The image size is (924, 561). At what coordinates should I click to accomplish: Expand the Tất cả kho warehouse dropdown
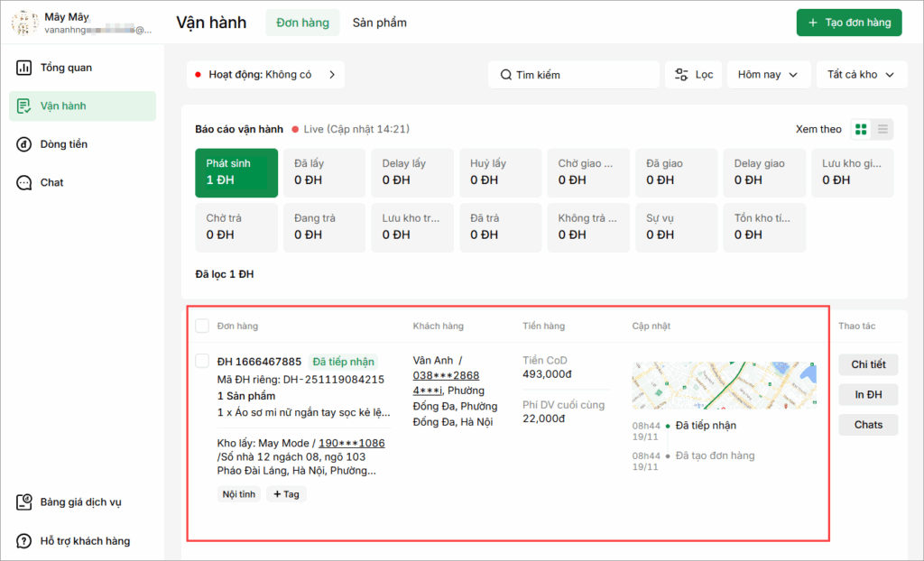(861, 75)
